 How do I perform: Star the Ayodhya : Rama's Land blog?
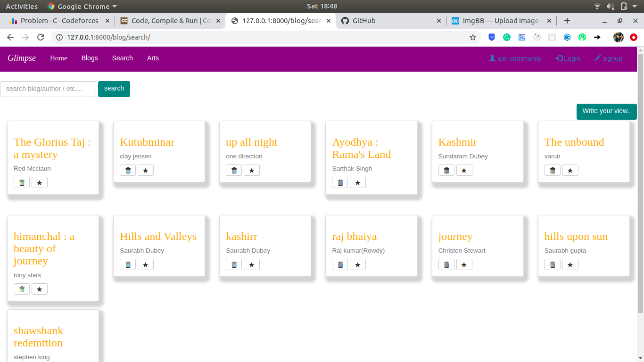358,182
